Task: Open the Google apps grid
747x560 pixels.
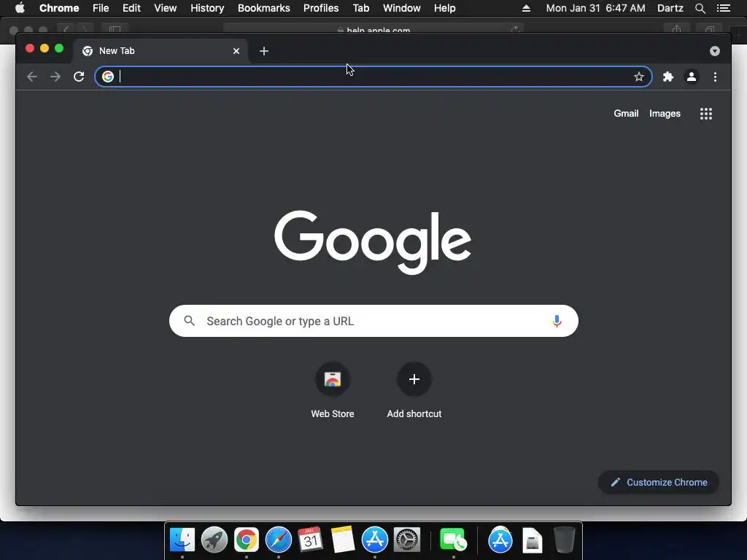Action: tap(706, 114)
